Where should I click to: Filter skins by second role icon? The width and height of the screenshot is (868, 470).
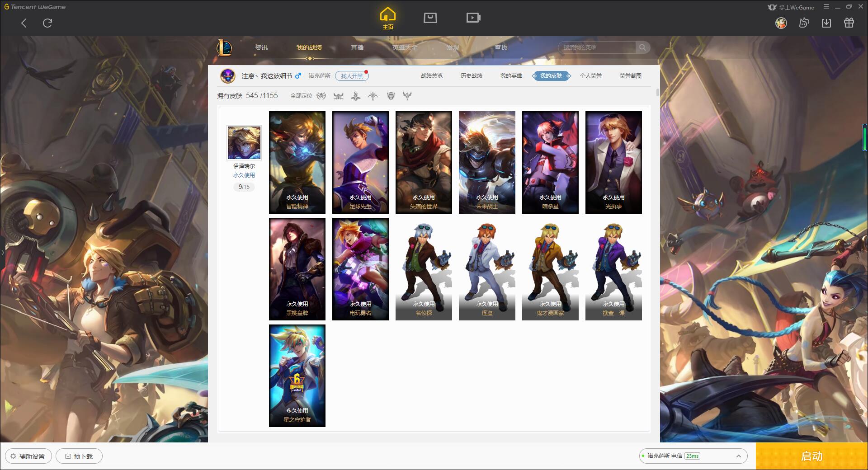click(x=338, y=95)
